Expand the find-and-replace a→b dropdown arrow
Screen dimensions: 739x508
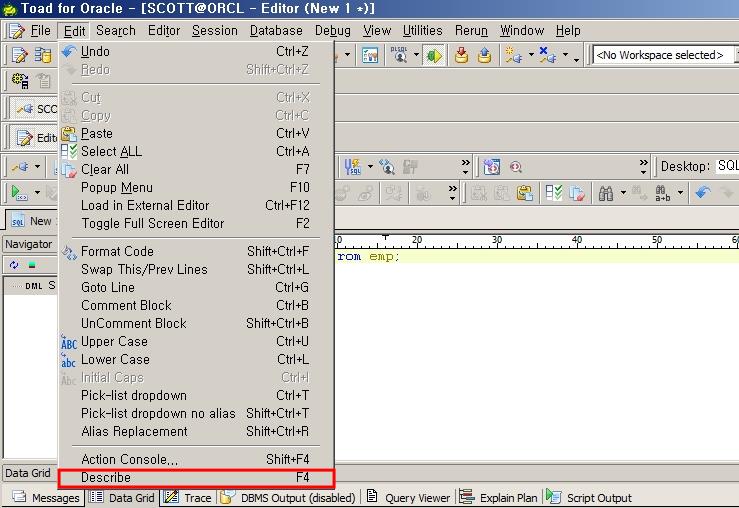pyautogui.click(x=680, y=193)
